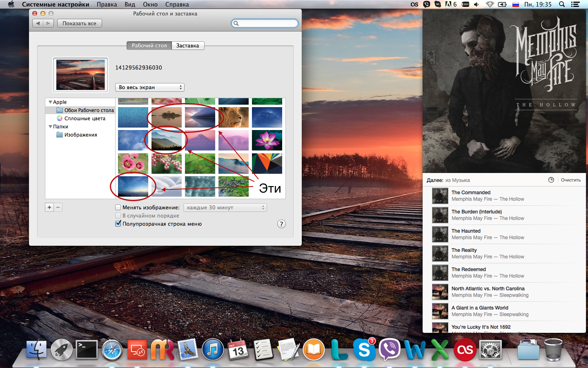Click the Показать все button
Screen dimensions: 588x368
click(x=80, y=23)
